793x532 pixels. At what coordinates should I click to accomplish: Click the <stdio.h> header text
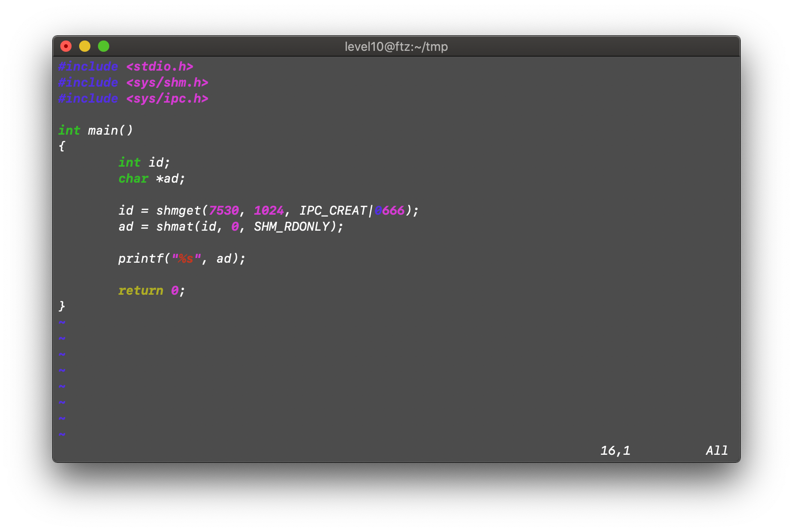pyautogui.click(x=160, y=66)
